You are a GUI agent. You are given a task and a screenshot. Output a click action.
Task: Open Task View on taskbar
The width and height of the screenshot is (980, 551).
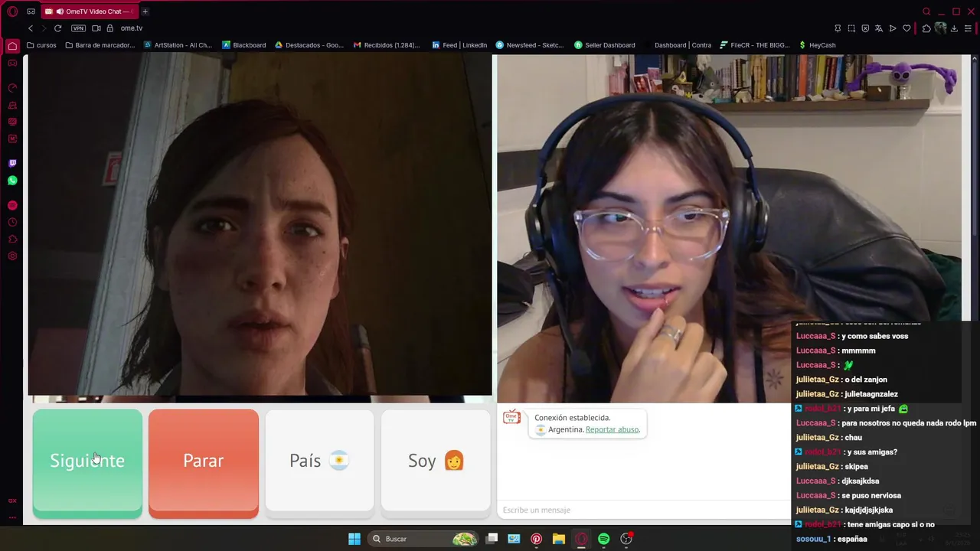492,539
